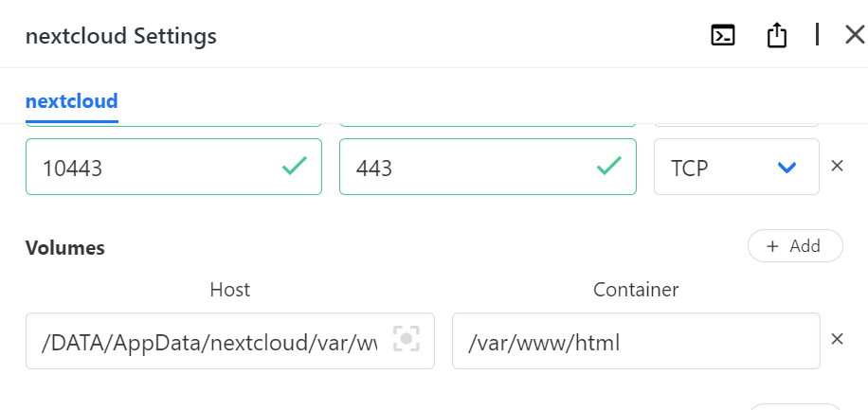Click the export settings icon
This screenshot has width=868, height=410.
click(777, 36)
